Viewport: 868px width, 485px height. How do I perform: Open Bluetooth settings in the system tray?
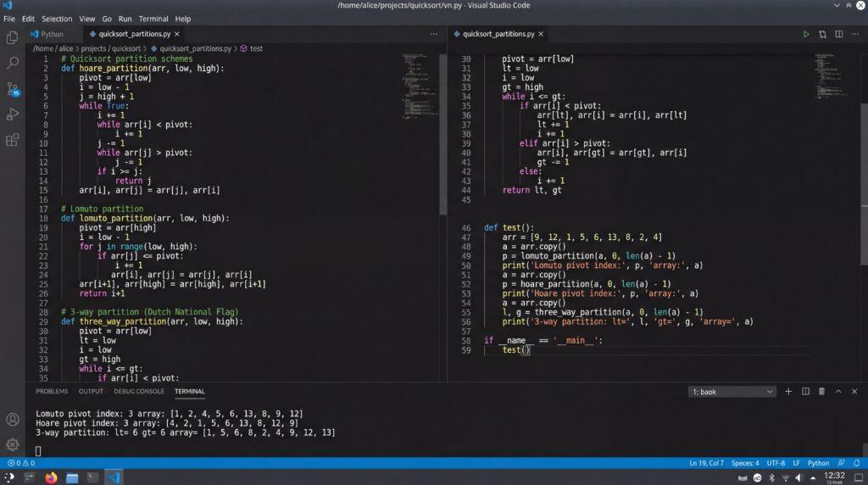[771, 478]
